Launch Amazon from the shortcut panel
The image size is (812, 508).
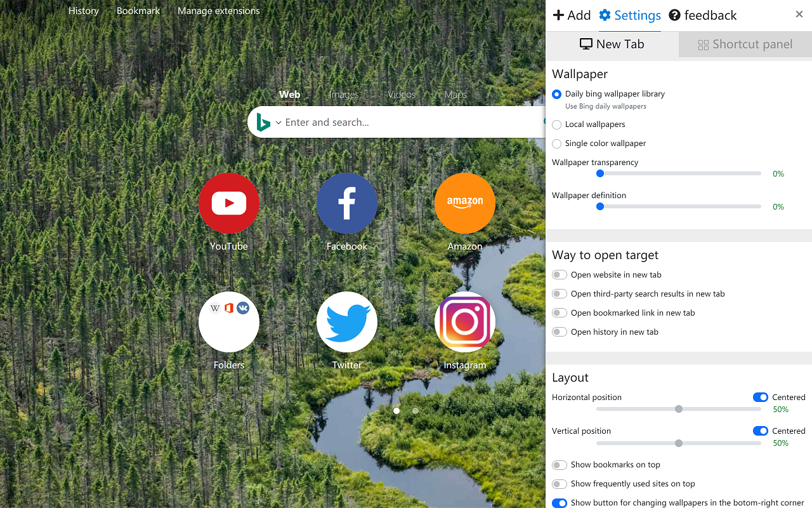coord(464,203)
